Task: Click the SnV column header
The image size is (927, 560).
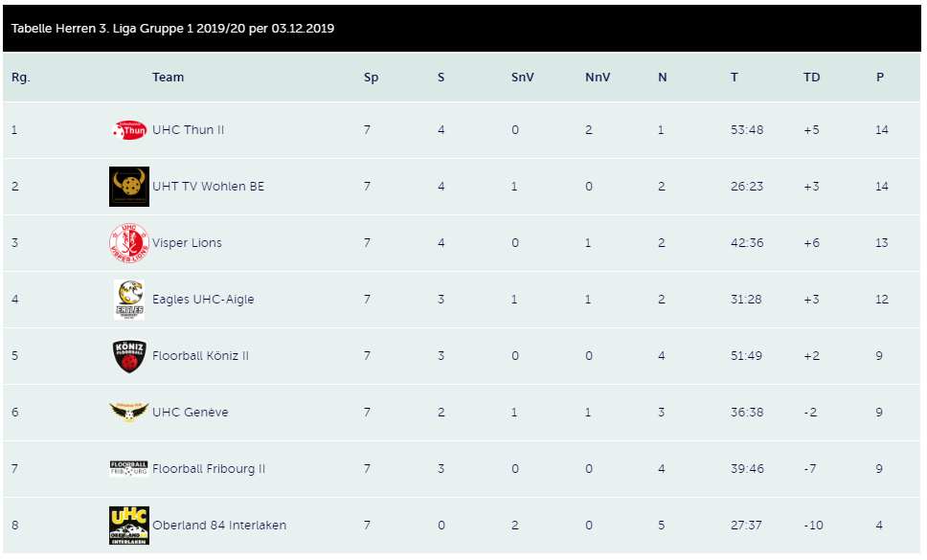Action: coord(523,78)
